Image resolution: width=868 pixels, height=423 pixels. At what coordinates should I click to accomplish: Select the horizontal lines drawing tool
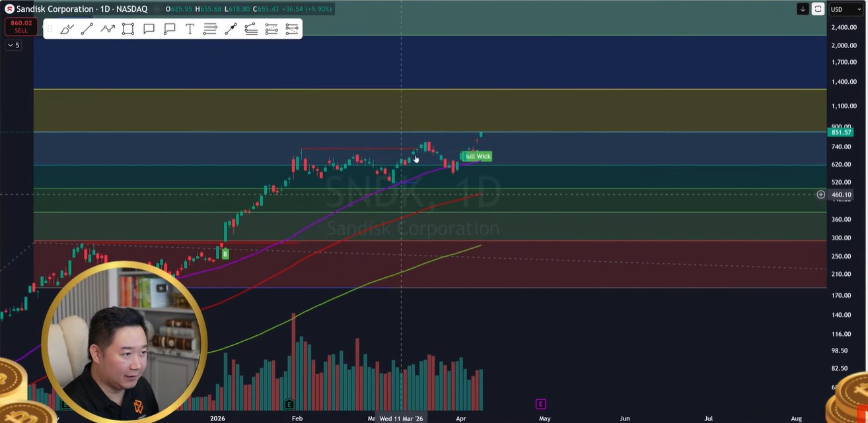click(x=210, y=29)
